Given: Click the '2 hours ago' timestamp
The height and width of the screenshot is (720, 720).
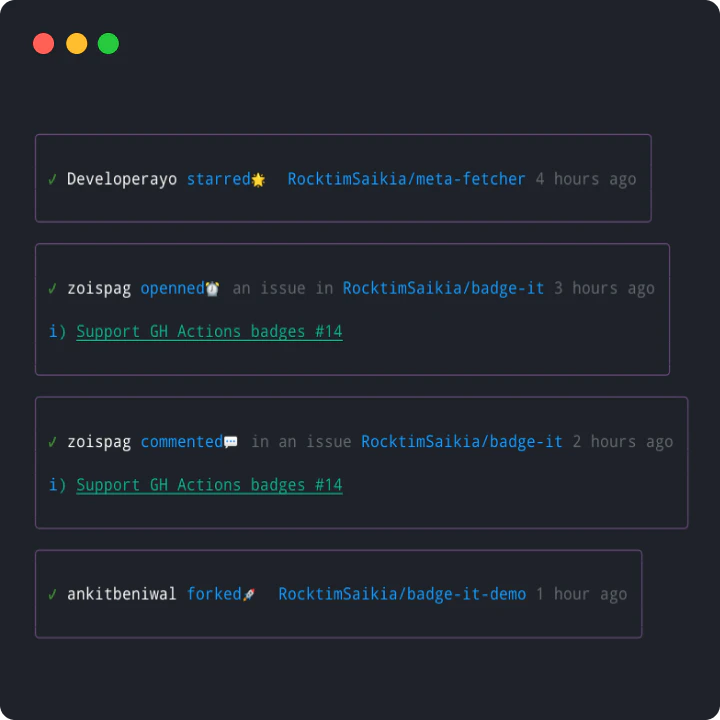Looking at the screenshot, I should coord(623,442).
